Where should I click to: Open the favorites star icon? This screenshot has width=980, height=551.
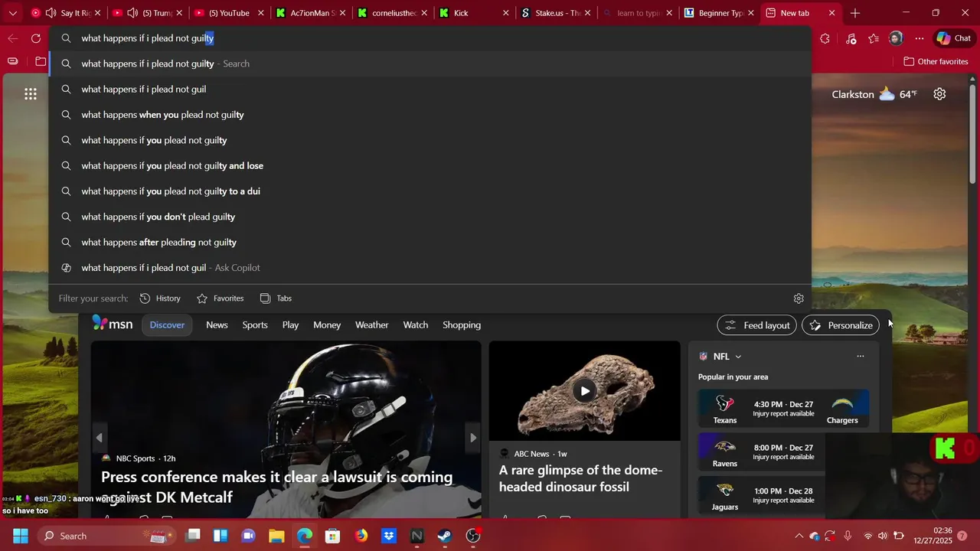click(x=874, y=38)
